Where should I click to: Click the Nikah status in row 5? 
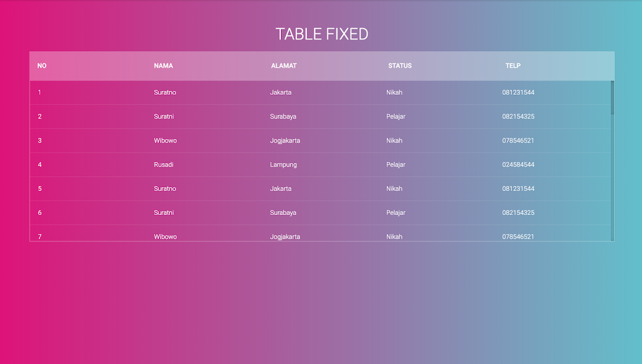[x=394, y=189]
